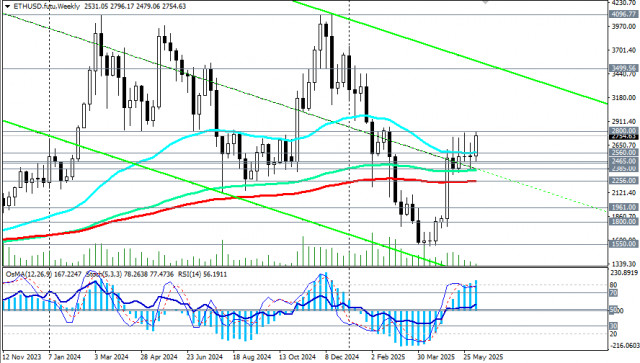
Task: Select the 3499.56 price level label
Action: [623, 68]
